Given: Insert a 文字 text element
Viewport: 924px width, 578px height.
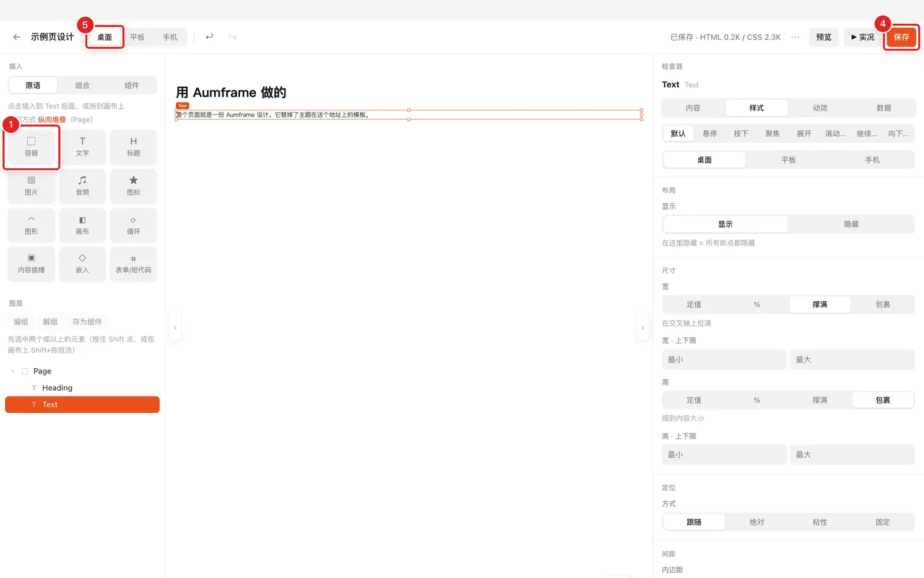Looking at the screenshot, I should tap(83, 147).
